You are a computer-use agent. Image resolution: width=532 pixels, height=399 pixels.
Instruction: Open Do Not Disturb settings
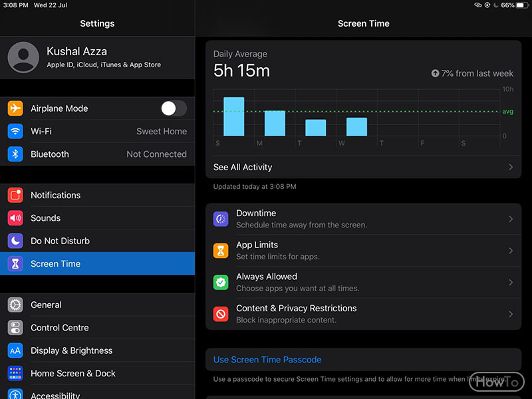(x=97, y=241)
